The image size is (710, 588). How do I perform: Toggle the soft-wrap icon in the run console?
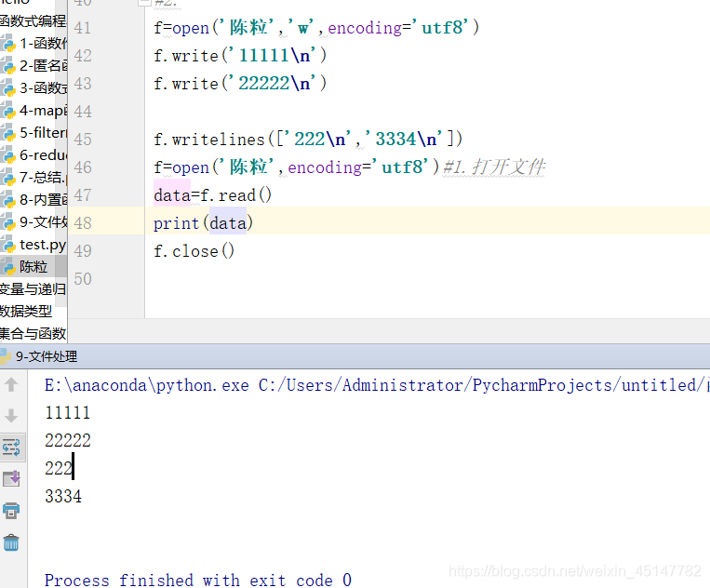(x=11, y=448)
